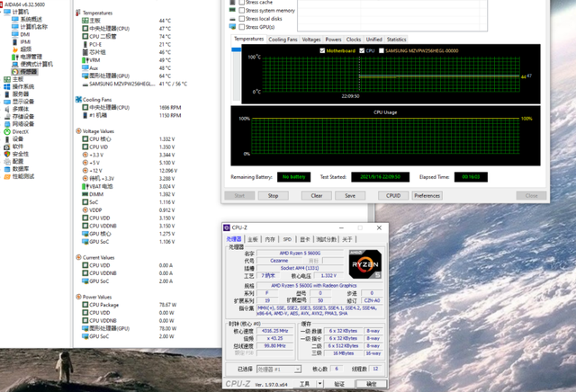Click the 主板 motherboard icon in tree
The image size is (576, 392).
click(7, 79)
